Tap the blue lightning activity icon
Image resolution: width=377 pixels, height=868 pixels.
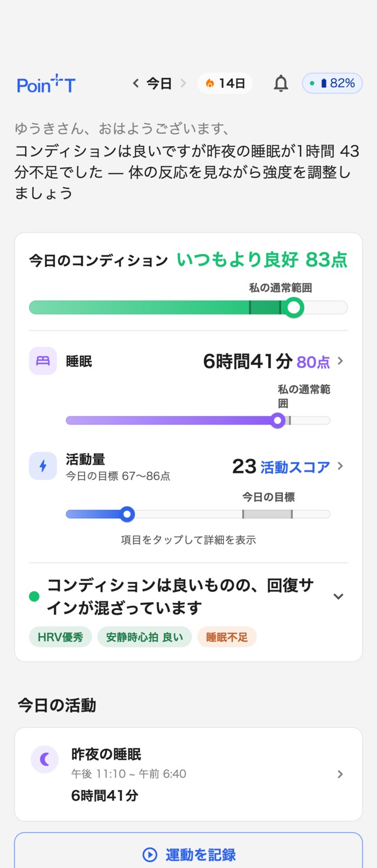[43, 465]
